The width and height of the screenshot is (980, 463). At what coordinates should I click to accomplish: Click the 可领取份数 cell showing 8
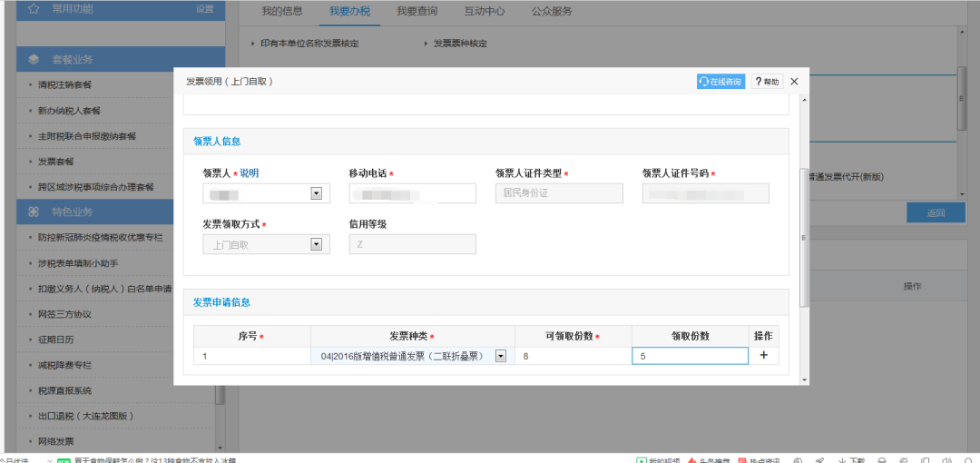573,355
